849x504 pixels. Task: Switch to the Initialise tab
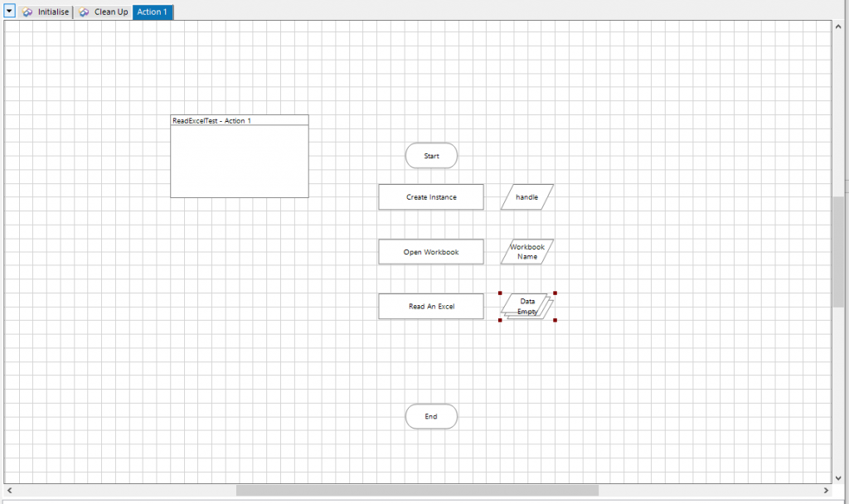[46, 12]
